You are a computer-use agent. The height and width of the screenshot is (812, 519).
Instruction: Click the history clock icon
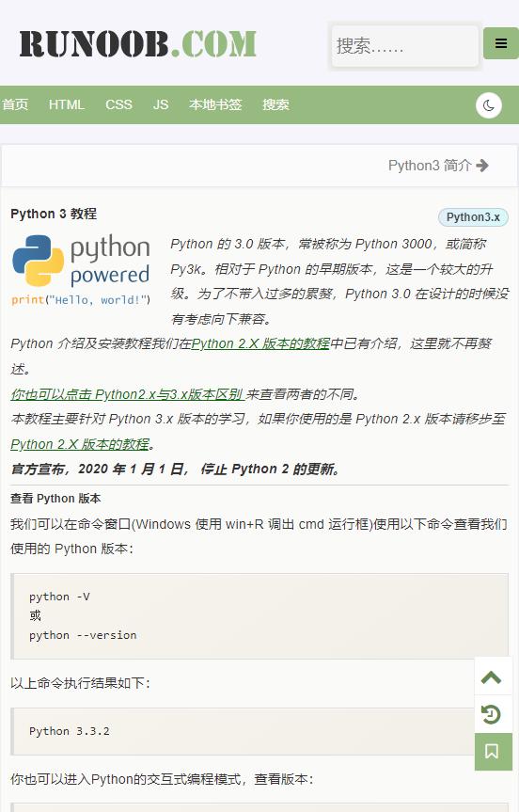click(491, 713)
